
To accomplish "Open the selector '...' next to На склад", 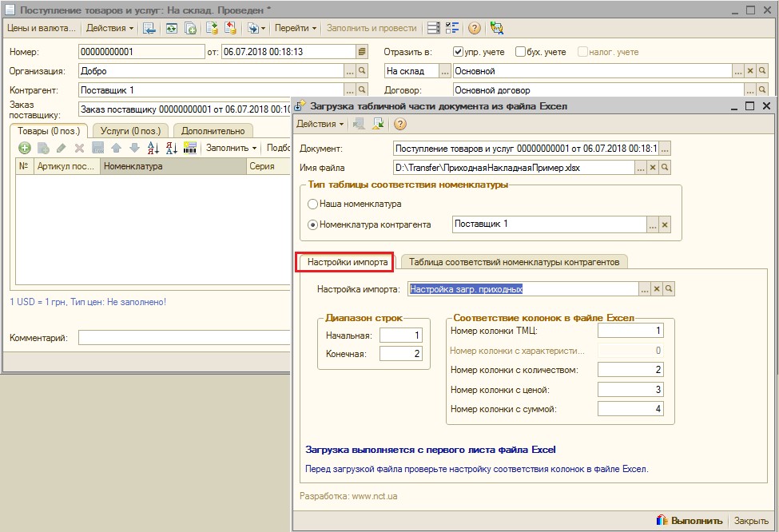I will pos(445,71).
